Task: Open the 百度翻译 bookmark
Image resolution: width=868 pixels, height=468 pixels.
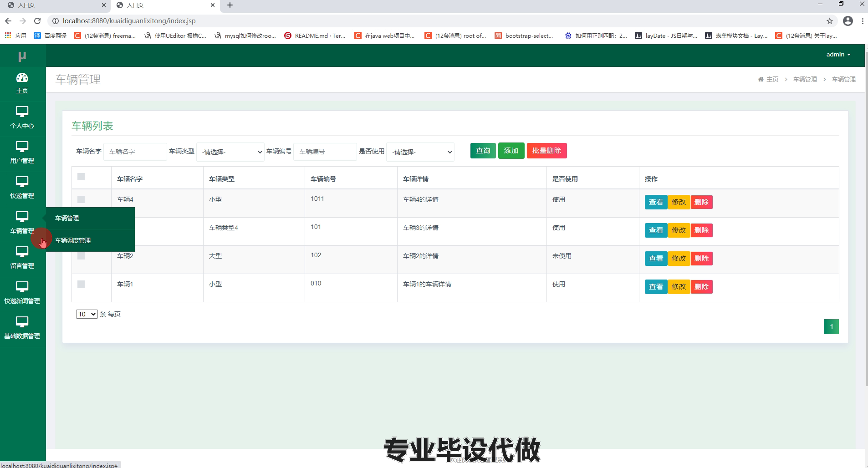Action: 50,36
